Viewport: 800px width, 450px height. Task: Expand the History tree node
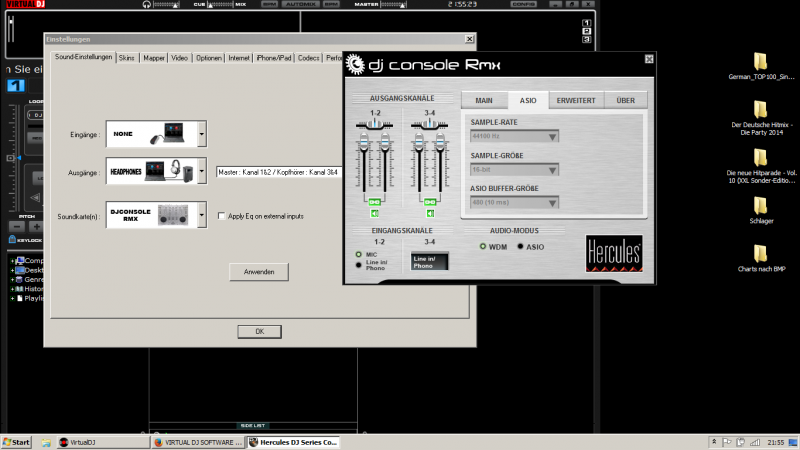point(12,289)
